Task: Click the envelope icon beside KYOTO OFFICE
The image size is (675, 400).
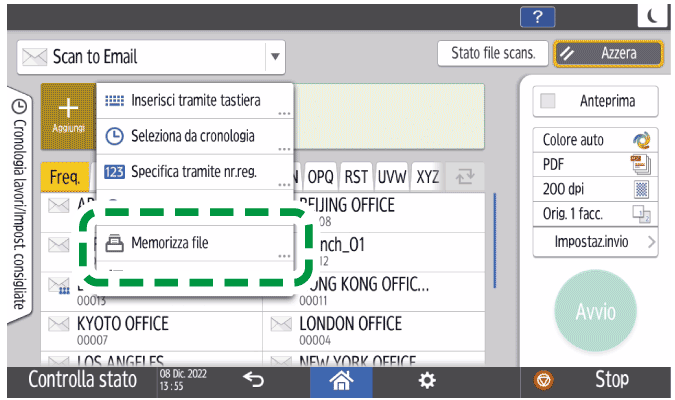Action: (x=59, y=324)
